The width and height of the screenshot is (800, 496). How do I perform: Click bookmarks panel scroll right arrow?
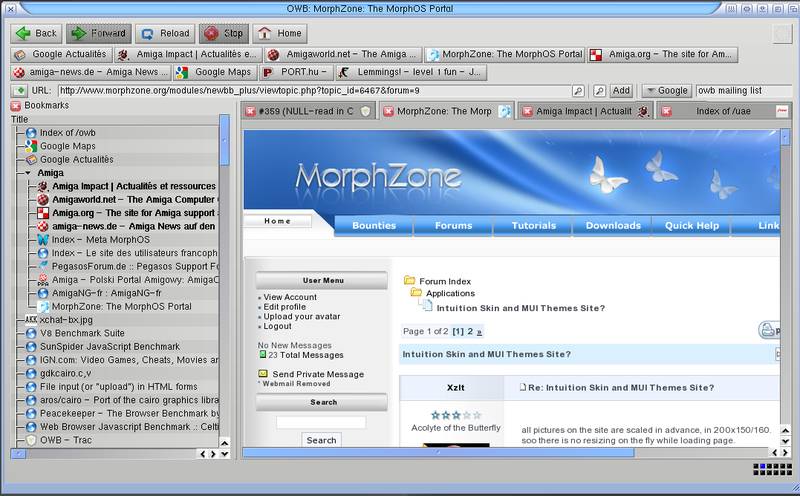[x=213, y=454]
